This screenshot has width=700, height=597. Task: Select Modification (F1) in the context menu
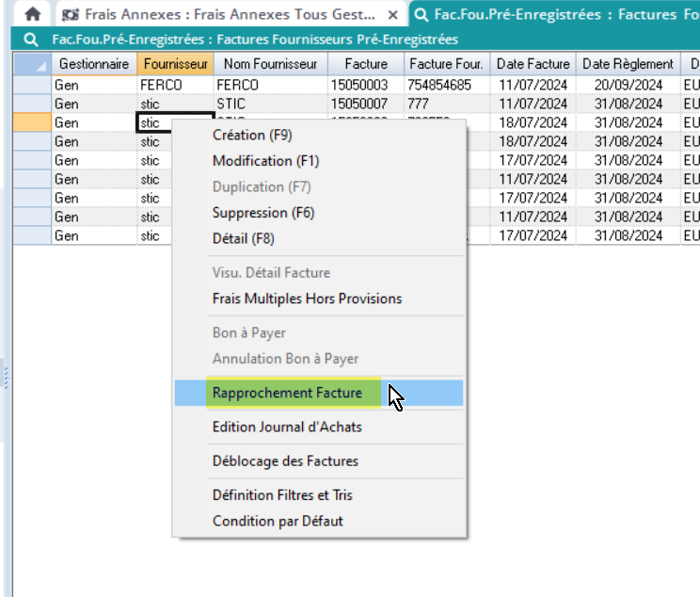coord(265,161)
